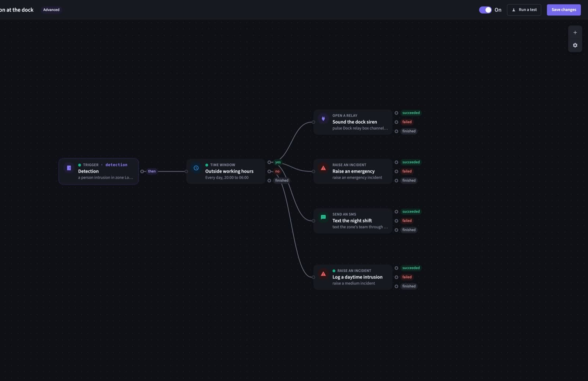Select the 'Raise an emergency' node title
This screenshot has height=381, width=588.
pyautogui.click(x=354, y=171)
